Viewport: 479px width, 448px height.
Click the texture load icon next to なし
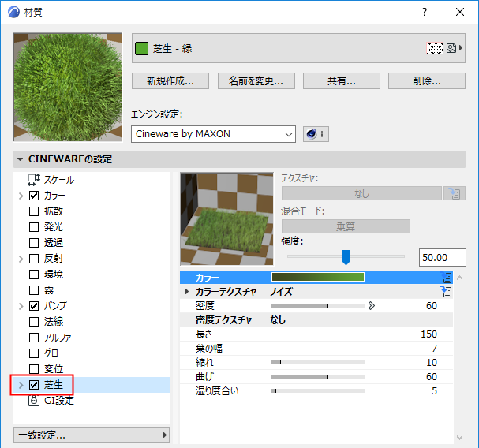tap(455, 193)
